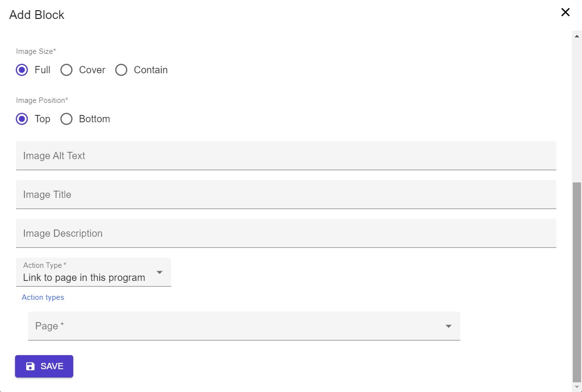582x392 pixels.
Task: Focus the Image Alt Text field
Action: [286, 156]
